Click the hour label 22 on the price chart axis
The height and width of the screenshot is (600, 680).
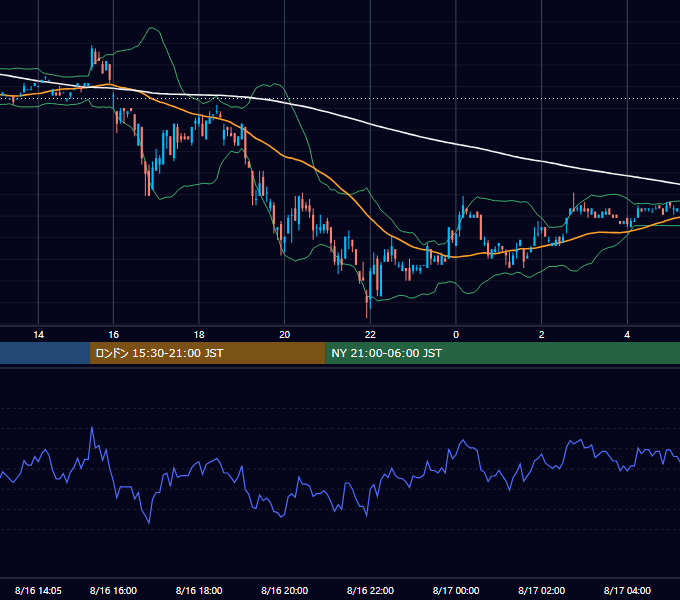coord(370,335)
